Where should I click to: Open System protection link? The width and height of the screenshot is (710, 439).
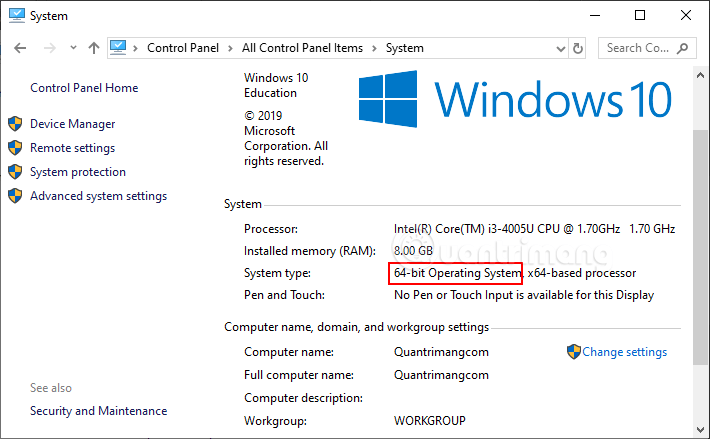[x=78, y=172]
